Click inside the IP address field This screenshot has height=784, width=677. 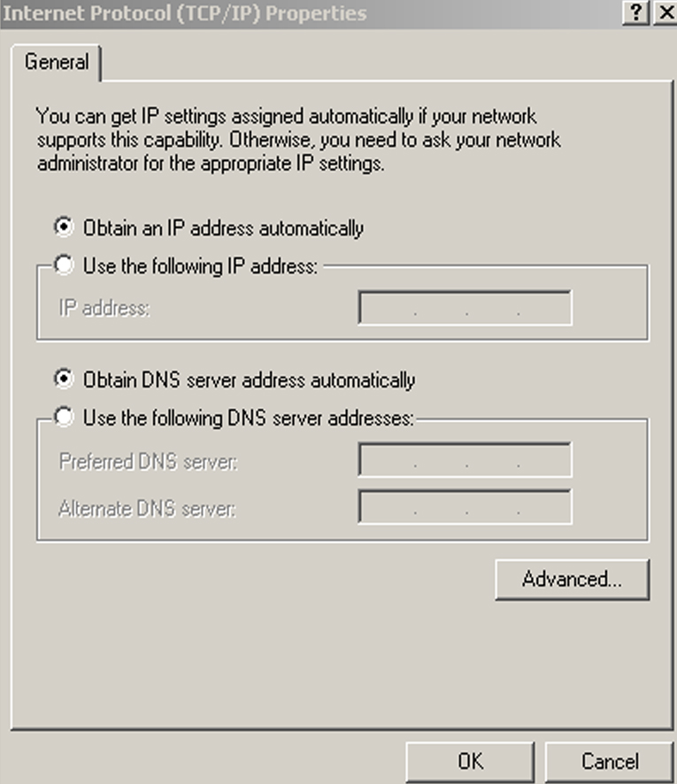click(465, 305)
